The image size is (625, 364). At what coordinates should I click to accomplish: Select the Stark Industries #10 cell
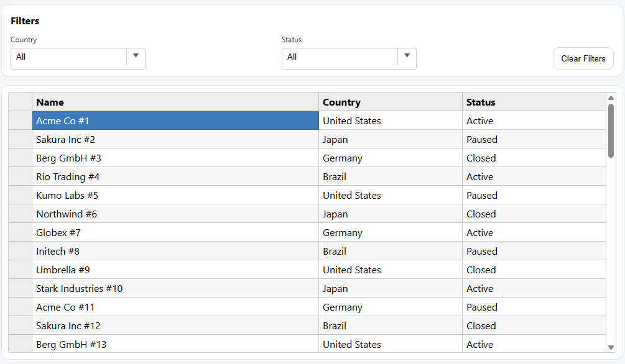point(175,289)
